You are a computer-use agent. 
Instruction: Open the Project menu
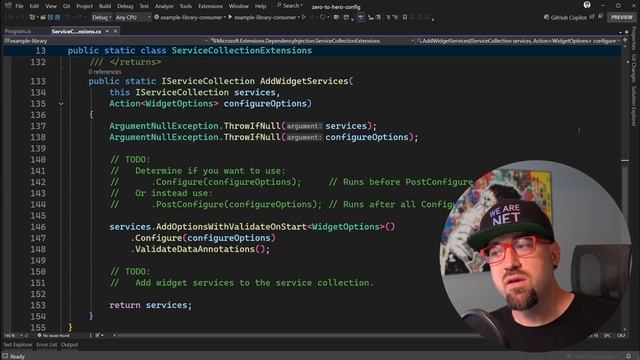click(84, 6)
